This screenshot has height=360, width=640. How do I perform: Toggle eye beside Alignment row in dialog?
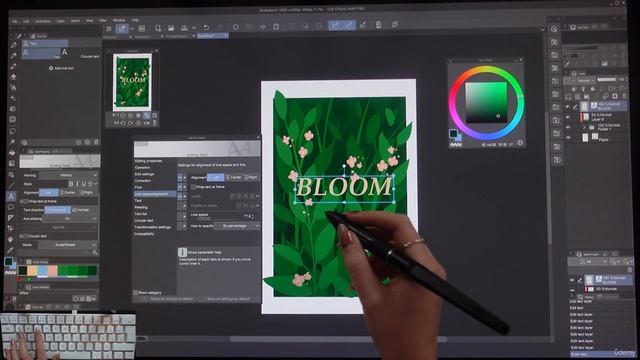(x=180, y=178)
